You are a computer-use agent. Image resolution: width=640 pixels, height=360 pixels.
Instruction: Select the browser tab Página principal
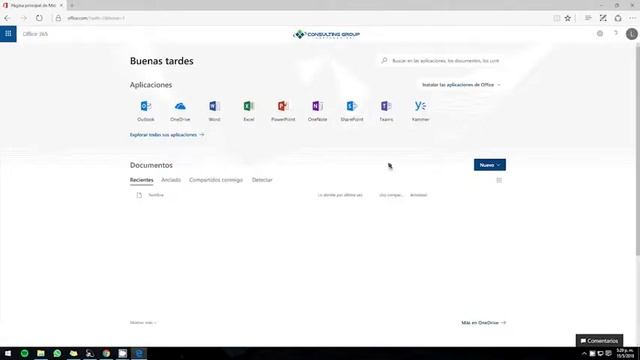33,5
